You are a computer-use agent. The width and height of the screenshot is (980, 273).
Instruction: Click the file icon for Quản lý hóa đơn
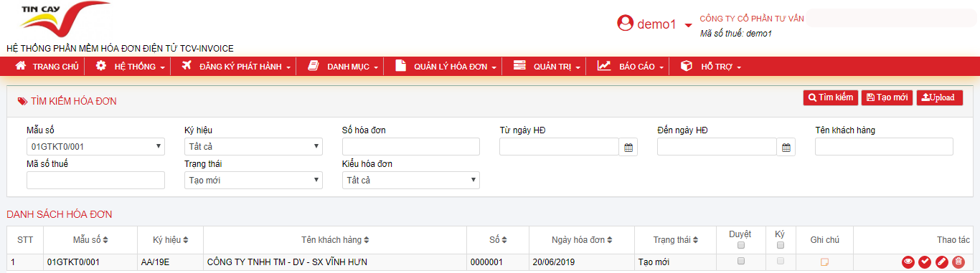[x=400, y=66]
